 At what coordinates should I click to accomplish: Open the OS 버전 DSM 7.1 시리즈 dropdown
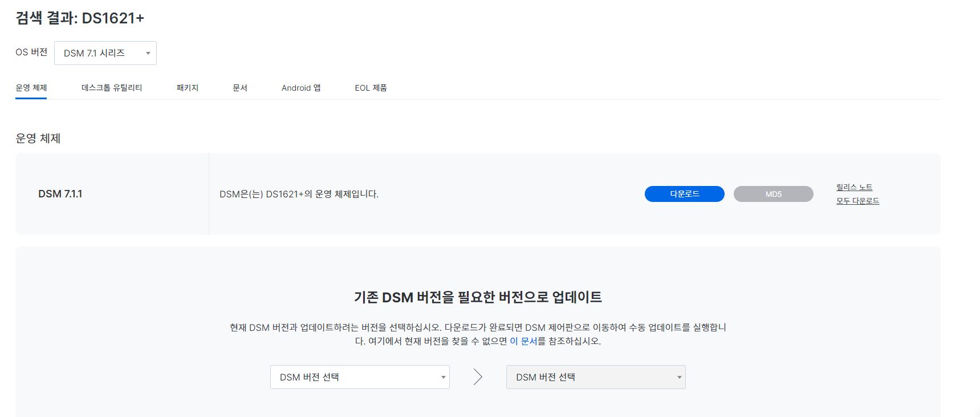[x=105, y=53]
